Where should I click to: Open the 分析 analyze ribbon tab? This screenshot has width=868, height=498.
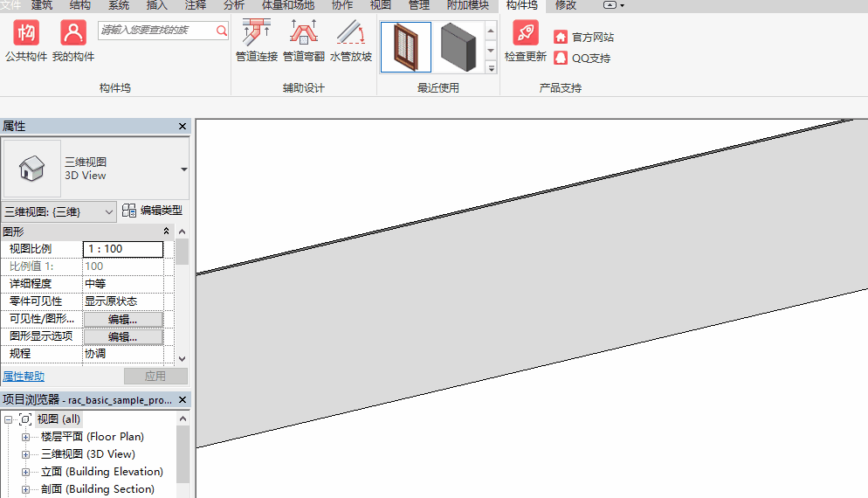click(234, 5)
